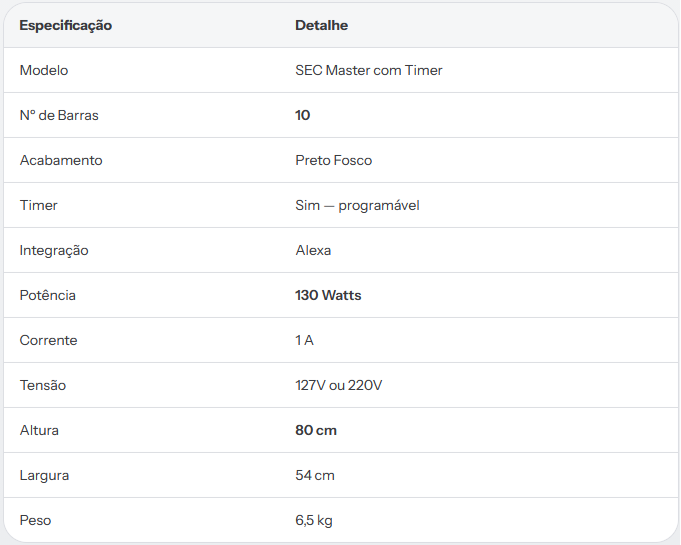The image size is (681, 545).
Task: Click the 54 cm width value
Action: click(315, 476)
